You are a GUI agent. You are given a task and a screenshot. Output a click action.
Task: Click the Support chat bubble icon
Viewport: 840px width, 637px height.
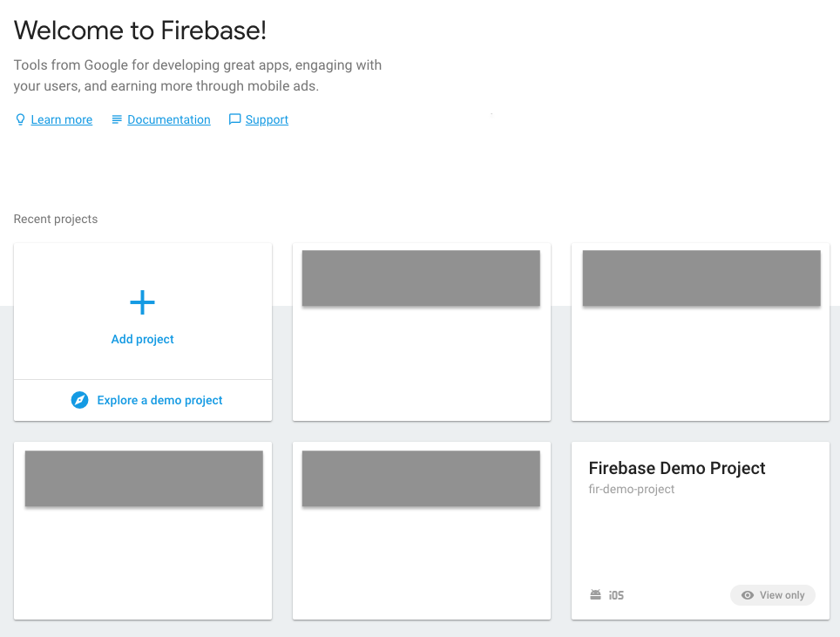tap(234, 119)
